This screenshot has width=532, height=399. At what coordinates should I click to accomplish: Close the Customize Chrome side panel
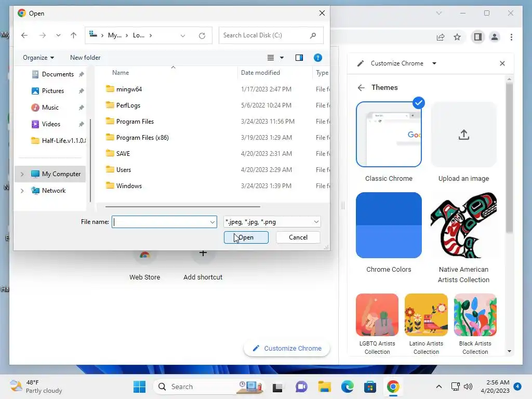[x=502, y=63]
